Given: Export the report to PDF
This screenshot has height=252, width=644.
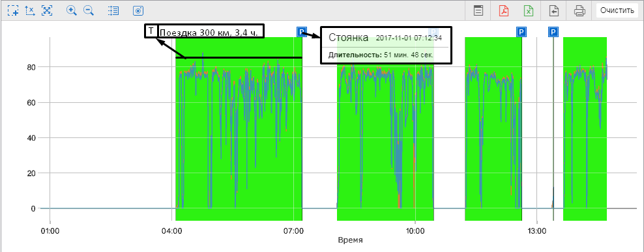Looking at the screenshot, I should 504,10.
